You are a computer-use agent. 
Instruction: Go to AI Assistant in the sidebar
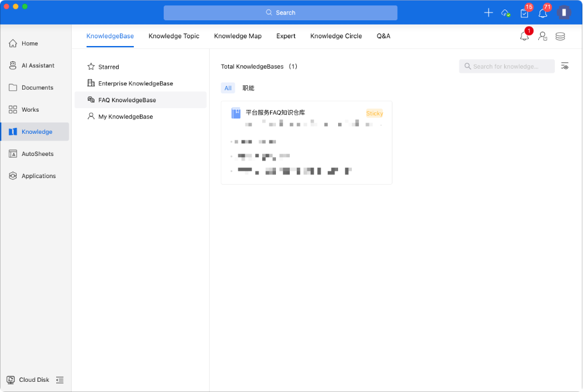[x=38, y=66]
